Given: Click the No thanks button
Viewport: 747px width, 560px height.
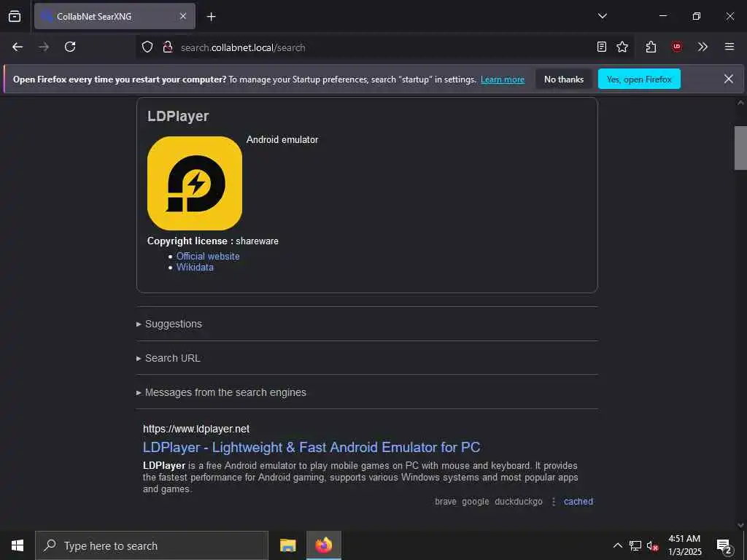Looking at the screenshot, I should click(x=564, y=79).
